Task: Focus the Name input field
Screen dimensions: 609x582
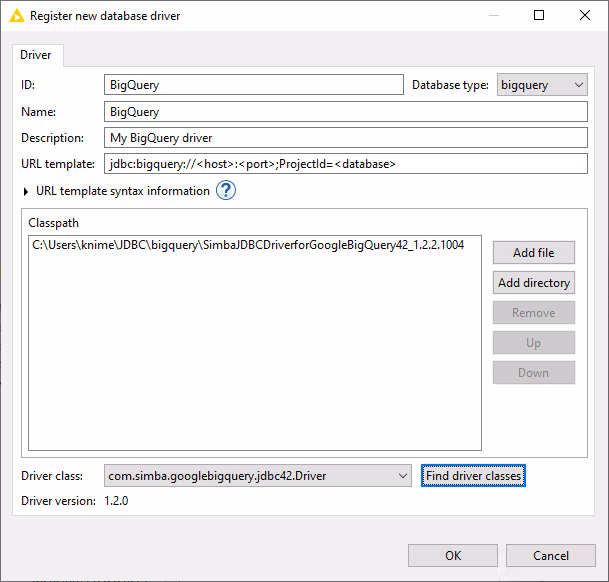Action: [x=346, y=112]
